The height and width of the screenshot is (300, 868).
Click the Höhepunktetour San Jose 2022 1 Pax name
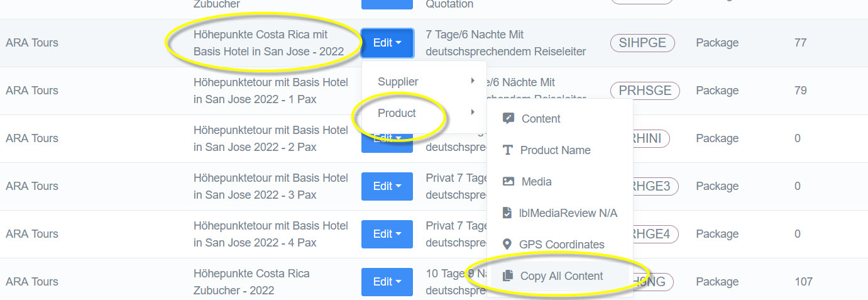pyautogui.click(x=270, y=91)
